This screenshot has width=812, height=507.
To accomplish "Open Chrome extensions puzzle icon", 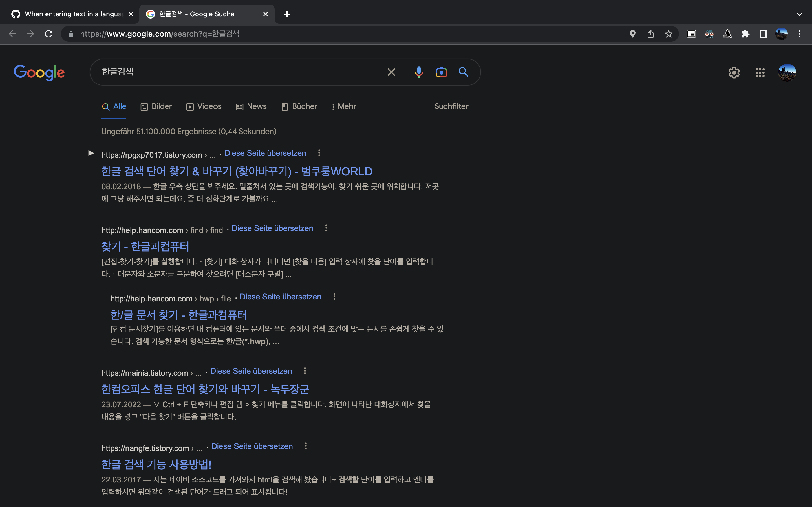I will click(745, 34).
